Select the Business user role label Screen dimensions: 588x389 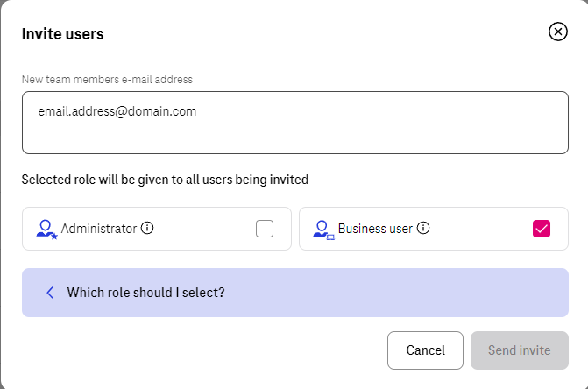coord(375,229)
